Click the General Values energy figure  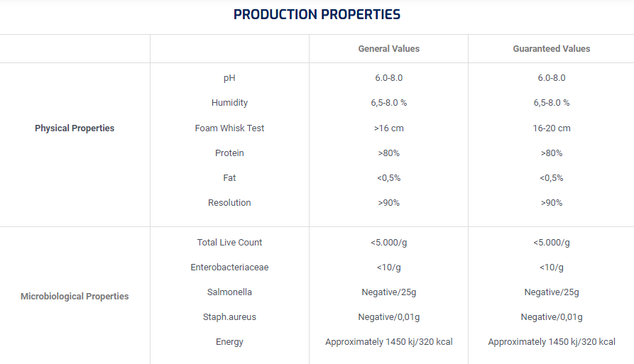tap(388, 342)
